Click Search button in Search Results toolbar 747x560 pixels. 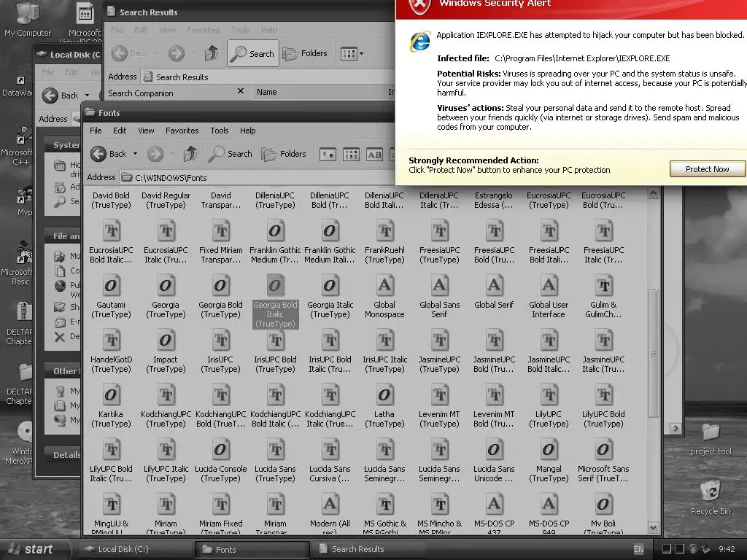[x=252, y=53]
